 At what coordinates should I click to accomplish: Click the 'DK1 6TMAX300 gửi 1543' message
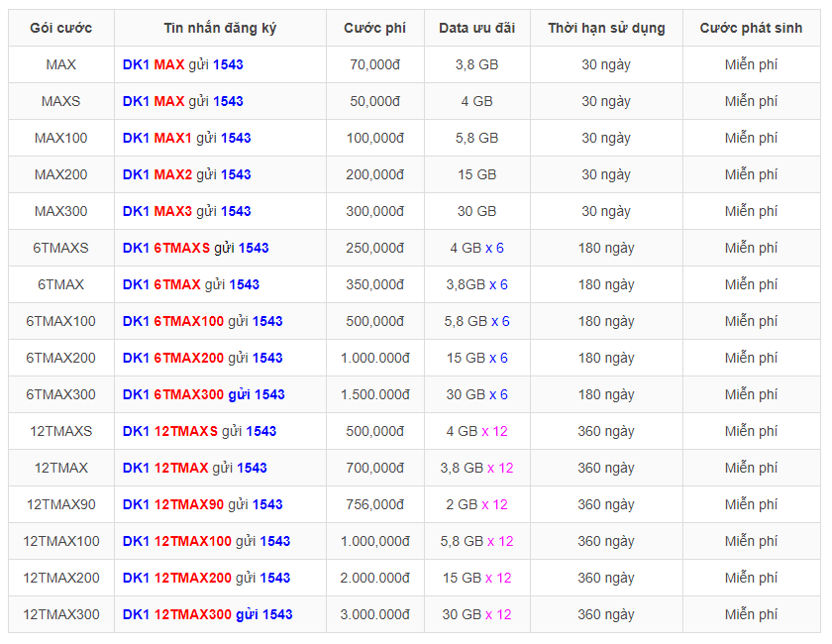coord(203,394)
